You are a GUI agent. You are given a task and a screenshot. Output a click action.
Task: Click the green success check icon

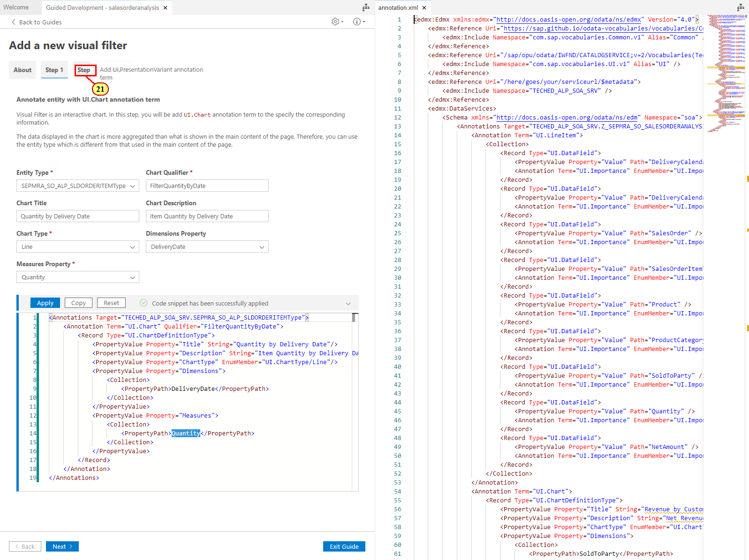(144, 303)
